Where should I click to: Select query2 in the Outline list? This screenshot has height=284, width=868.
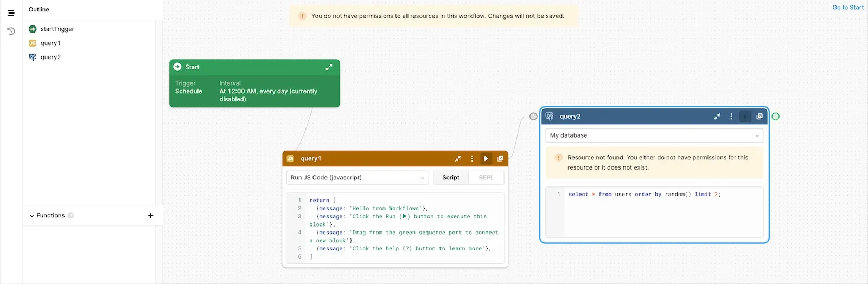[x=50, y=57]
